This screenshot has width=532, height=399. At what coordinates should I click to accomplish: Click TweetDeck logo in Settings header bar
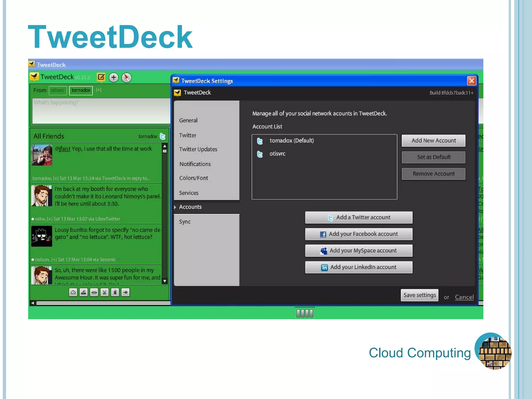point(177,93)
